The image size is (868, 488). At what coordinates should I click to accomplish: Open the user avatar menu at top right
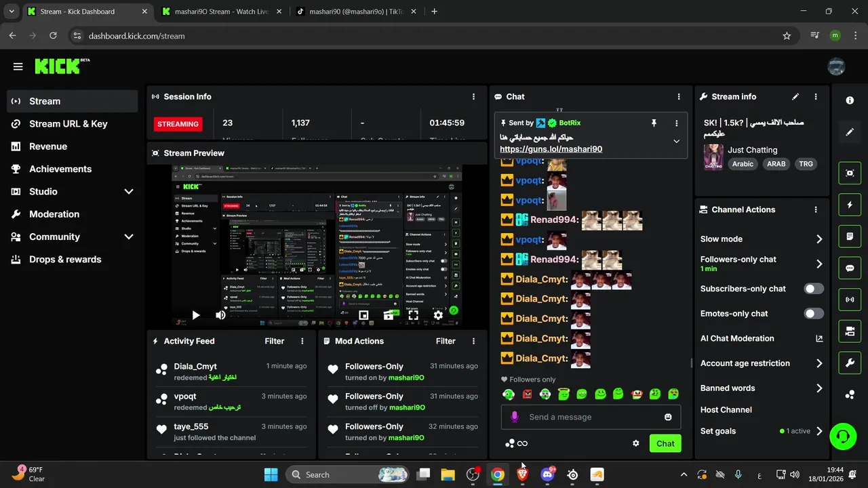[836, 66]
